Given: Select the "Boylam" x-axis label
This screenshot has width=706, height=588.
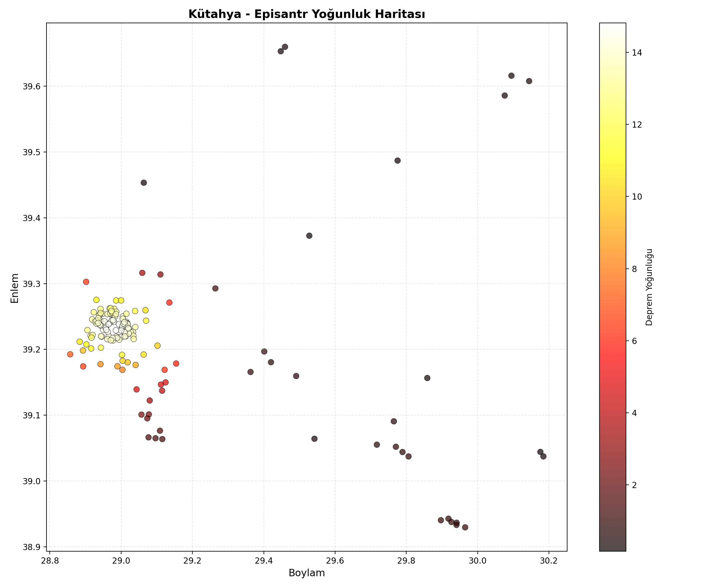Looking at the screenshot, I should click(307, 573).
